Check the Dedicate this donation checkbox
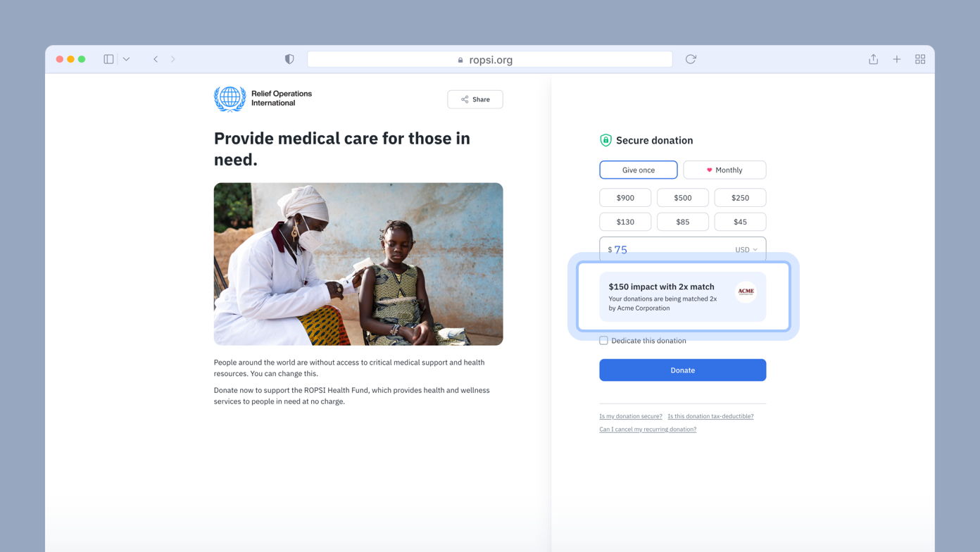The height and width of the screenshot is (552, 980). coord(603,340)
